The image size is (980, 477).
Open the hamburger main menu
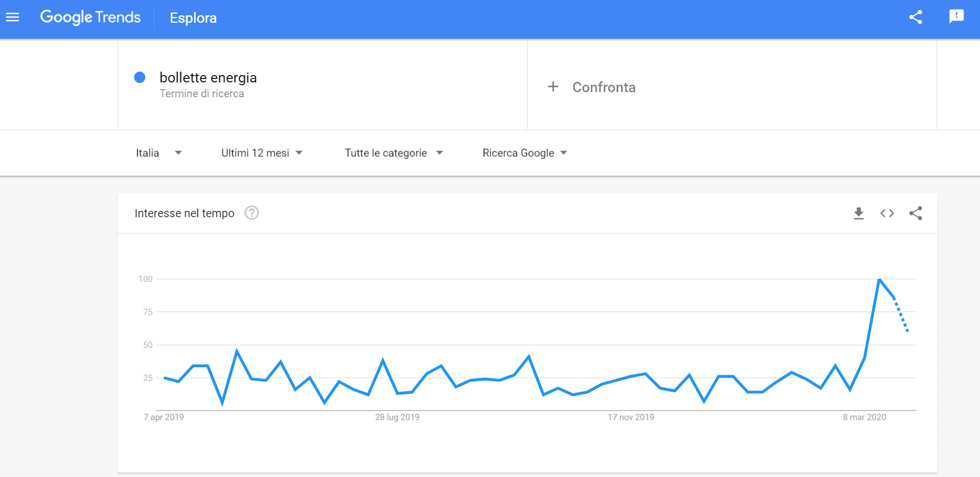13,18
